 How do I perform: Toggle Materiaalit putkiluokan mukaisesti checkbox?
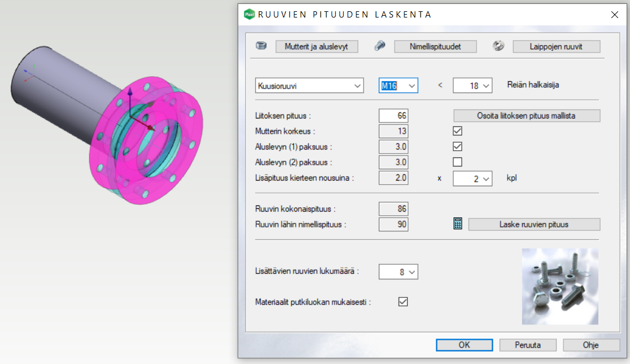403,302
